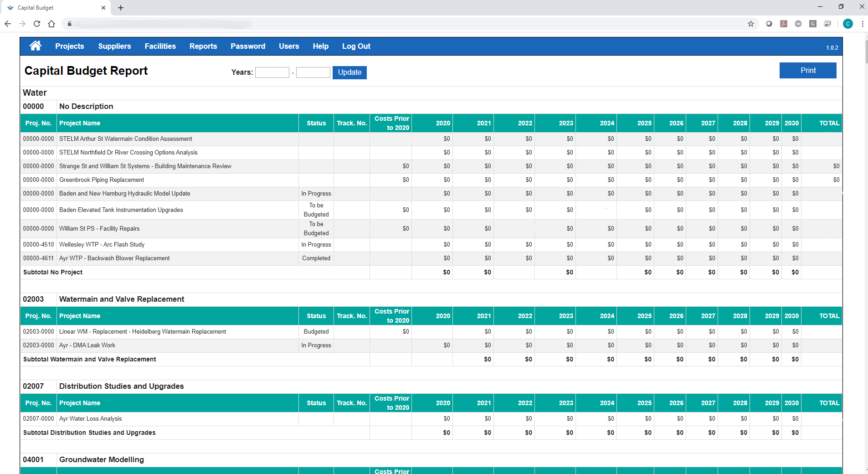Open a new browser tab with plus
This screenshot has width=868, height=474.
tap(121, 8)
